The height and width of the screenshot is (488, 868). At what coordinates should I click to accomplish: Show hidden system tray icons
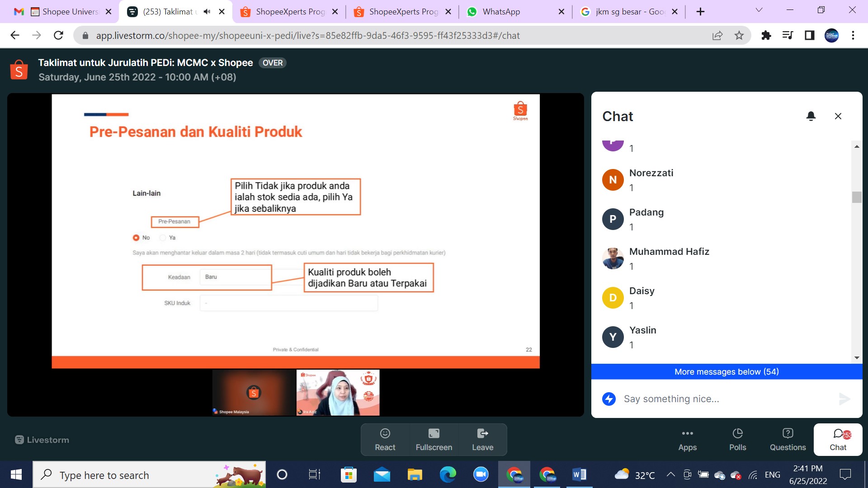[x=671, y=474]
